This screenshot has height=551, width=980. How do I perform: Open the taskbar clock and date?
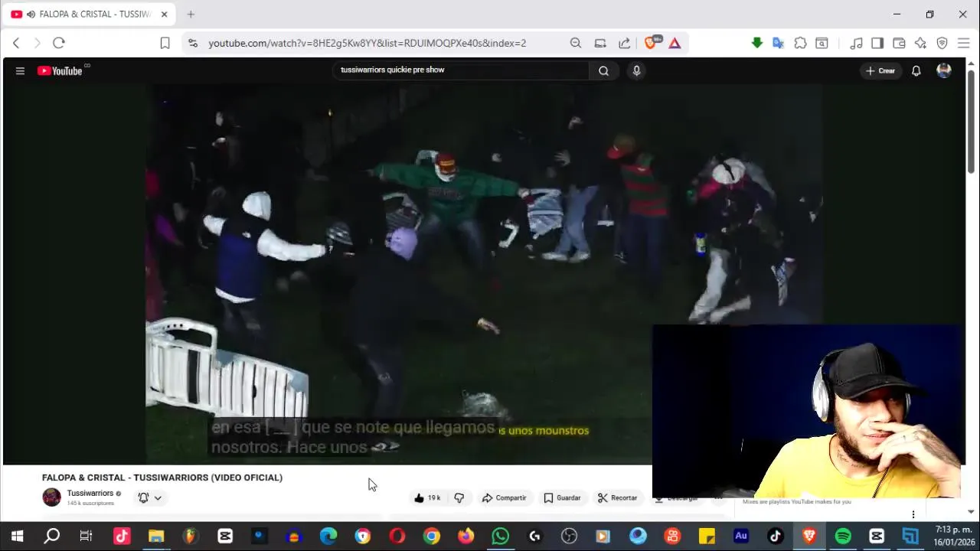953,536
